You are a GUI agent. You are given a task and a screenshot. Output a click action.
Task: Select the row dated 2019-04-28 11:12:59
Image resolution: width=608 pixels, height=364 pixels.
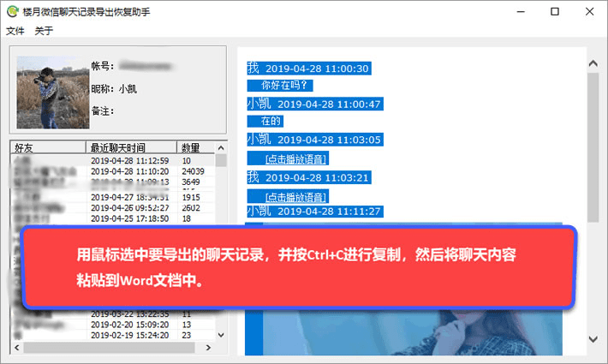[x=112, y=160]
